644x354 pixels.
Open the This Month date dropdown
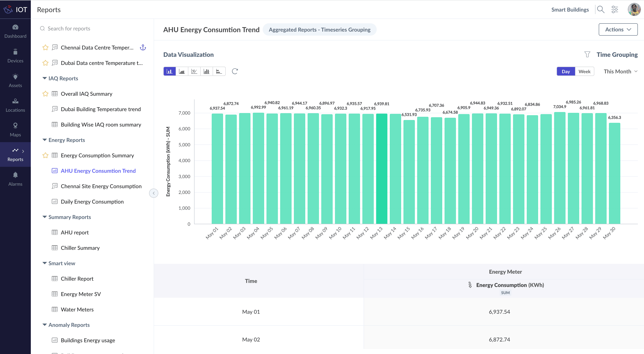620,71
